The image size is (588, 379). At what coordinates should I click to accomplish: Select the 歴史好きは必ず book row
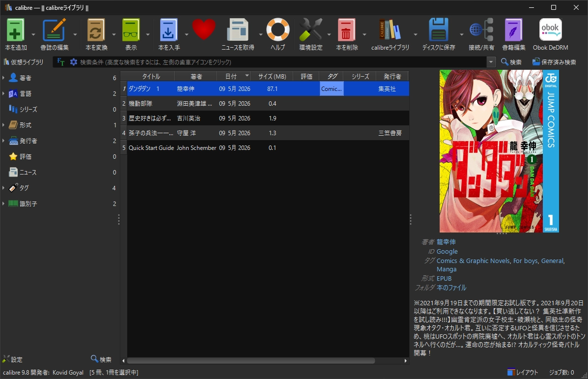click(x=268, y=118)
